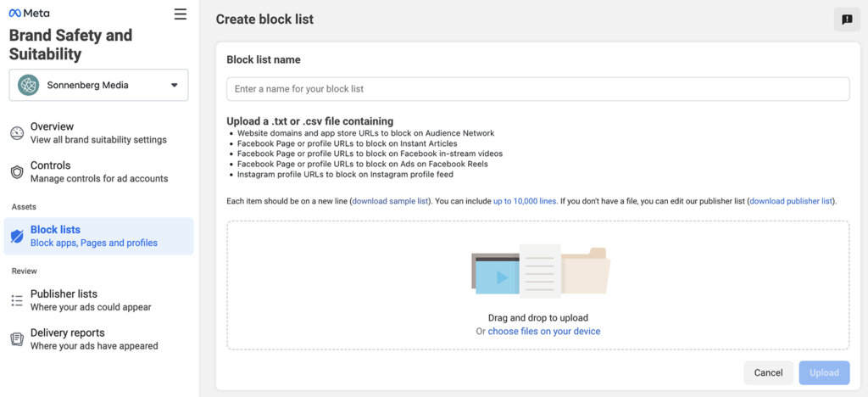
Task: Click the Controls shield icon
Action: tap(17, 172)
